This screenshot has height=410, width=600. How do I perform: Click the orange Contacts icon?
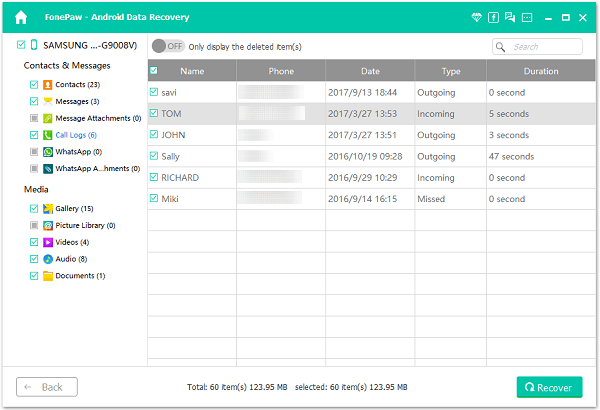pyautogui.click(x=47, y=85)
